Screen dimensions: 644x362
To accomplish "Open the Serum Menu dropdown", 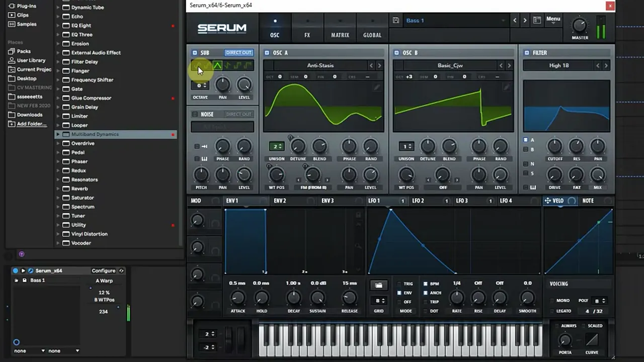I will pos(553,20).
